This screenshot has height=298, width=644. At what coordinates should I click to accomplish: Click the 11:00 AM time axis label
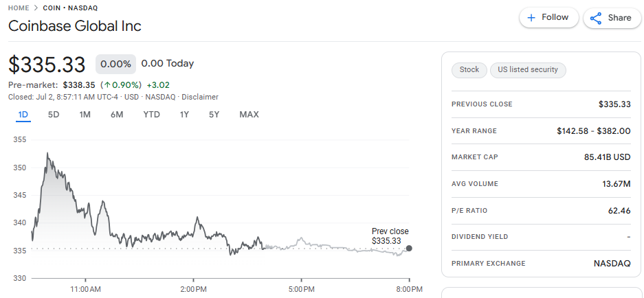point(85,289)
